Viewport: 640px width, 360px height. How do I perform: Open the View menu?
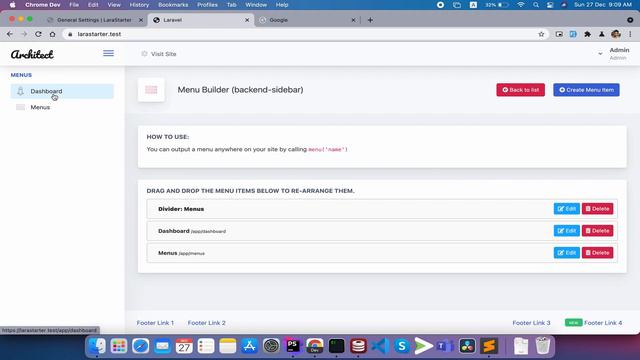[x=114, y=5]
